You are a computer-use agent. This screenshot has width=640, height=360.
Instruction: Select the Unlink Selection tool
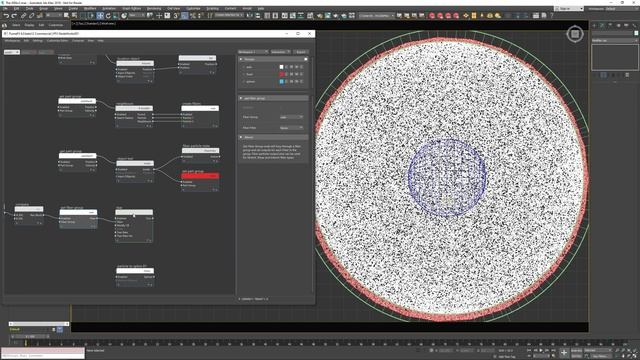point(31,16)
